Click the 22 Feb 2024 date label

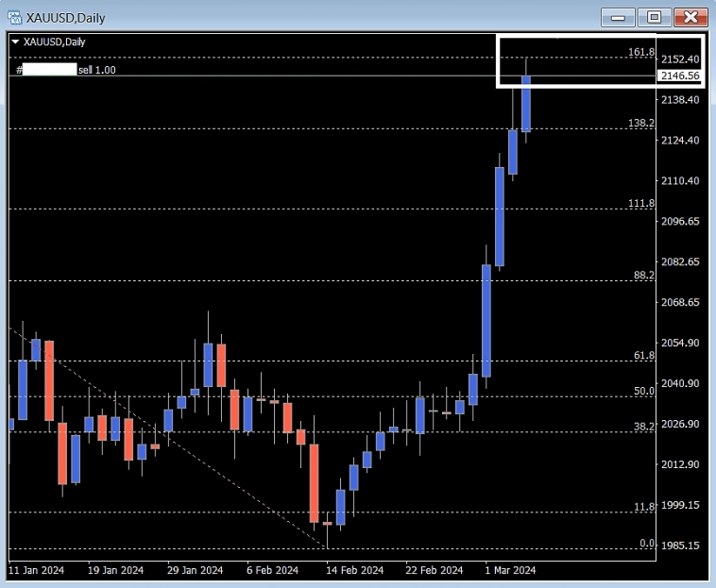tap(435, 570)
